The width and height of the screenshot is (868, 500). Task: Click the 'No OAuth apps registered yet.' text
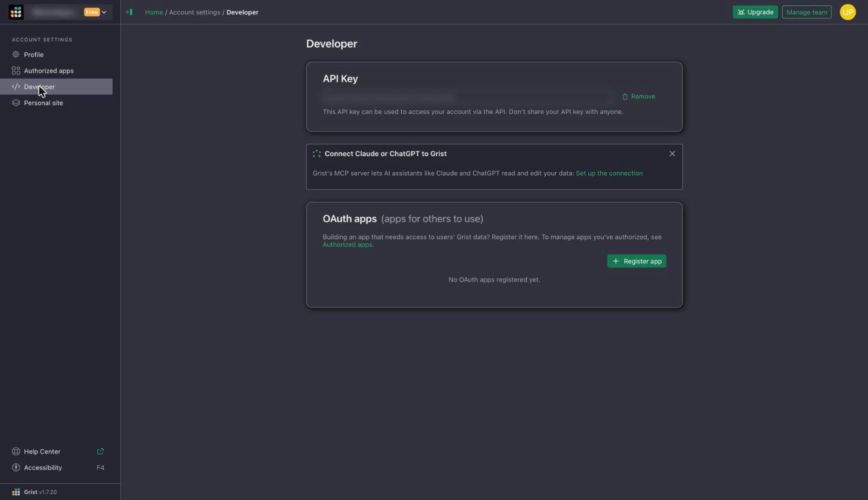(x=494, y=279)
